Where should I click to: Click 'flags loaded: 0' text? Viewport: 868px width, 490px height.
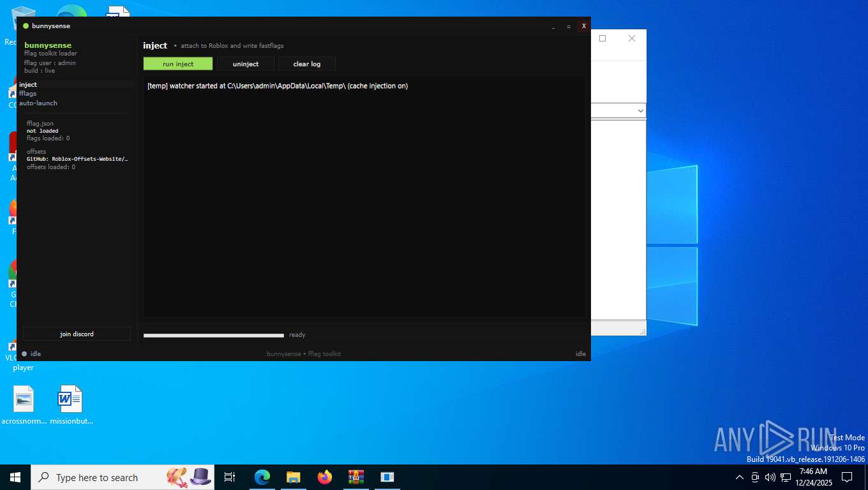pyautogui.click(x=48, y=138)
